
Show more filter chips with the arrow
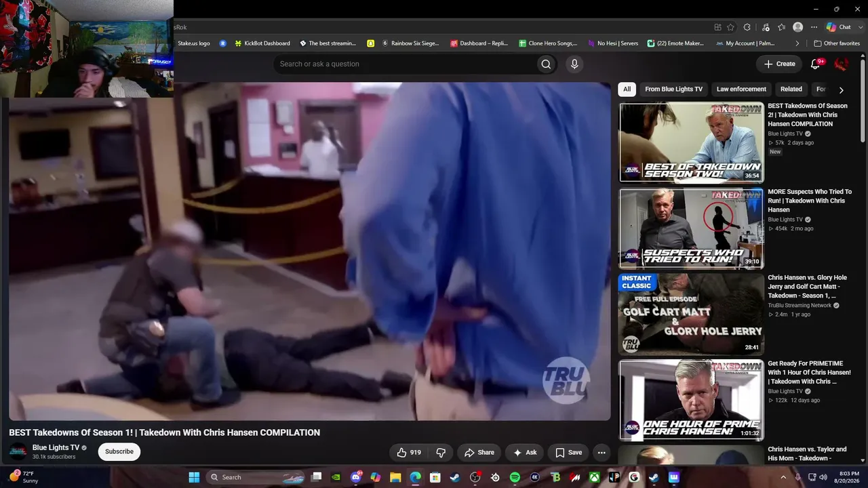click(x=841, y=89)
